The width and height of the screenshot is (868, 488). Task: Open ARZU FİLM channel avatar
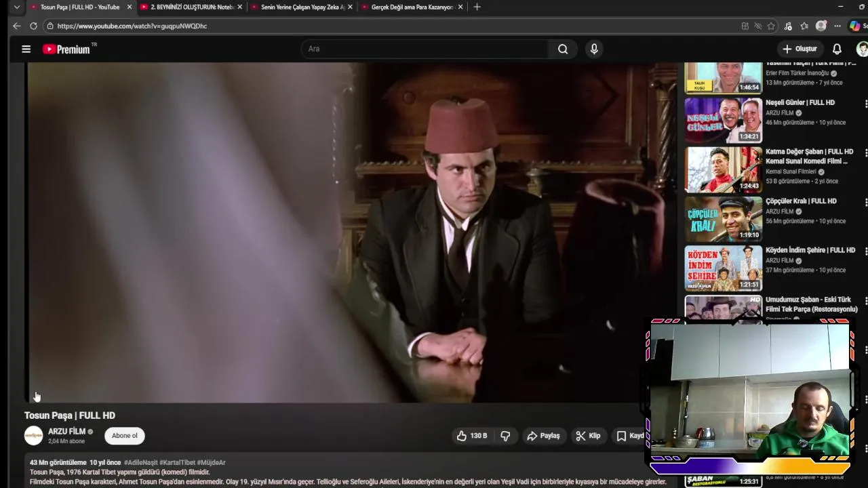pyautogui.click(x=33, y=436)
